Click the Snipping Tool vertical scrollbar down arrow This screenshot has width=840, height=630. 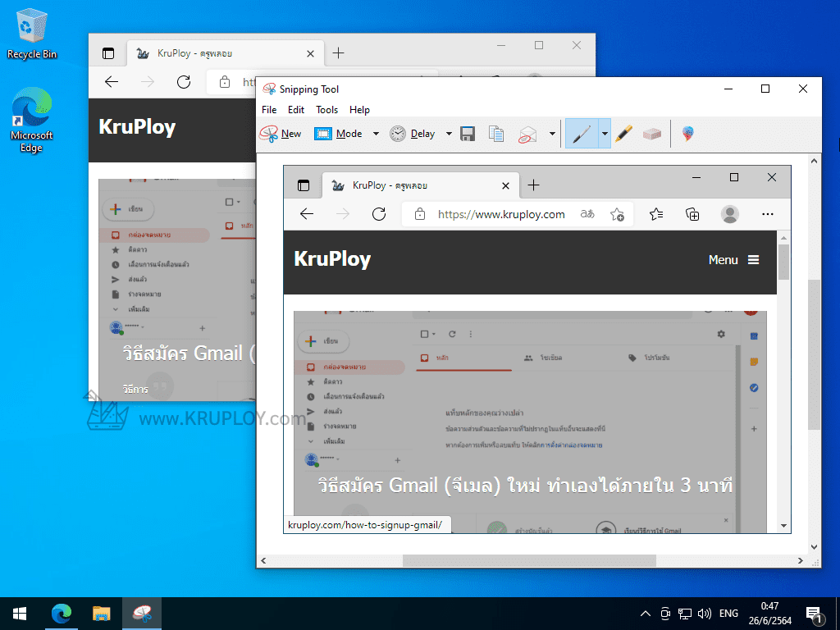pyautogui.click(x=815, y=547)
